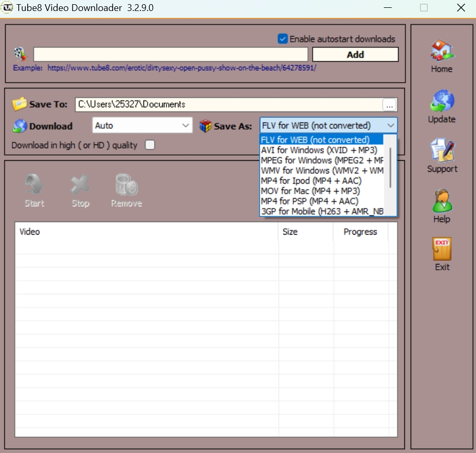Click the browse ellipsis button for Save To

point(390,105)
